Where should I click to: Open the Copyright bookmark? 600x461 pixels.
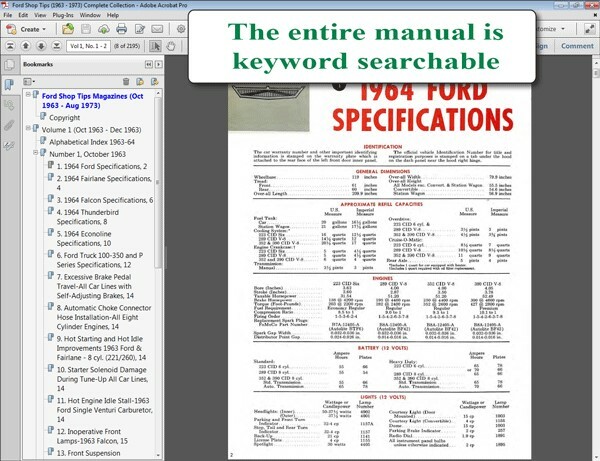(64, 117)
